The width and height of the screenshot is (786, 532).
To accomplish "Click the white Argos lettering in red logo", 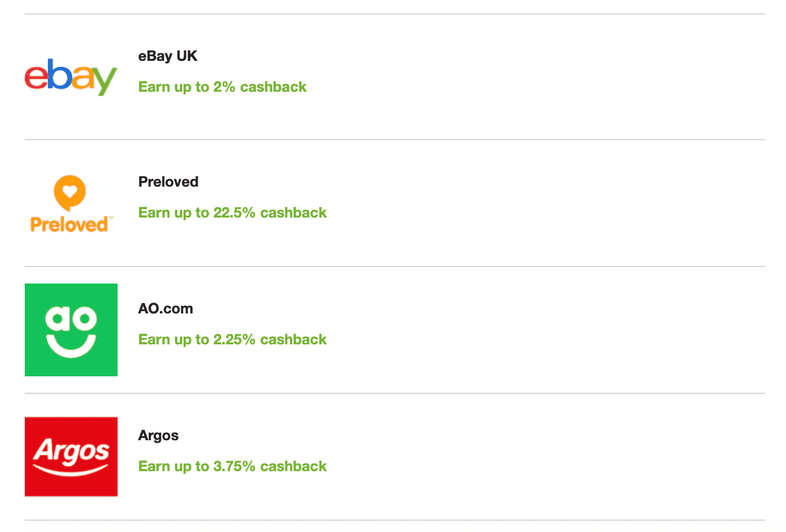I will 71,451.
